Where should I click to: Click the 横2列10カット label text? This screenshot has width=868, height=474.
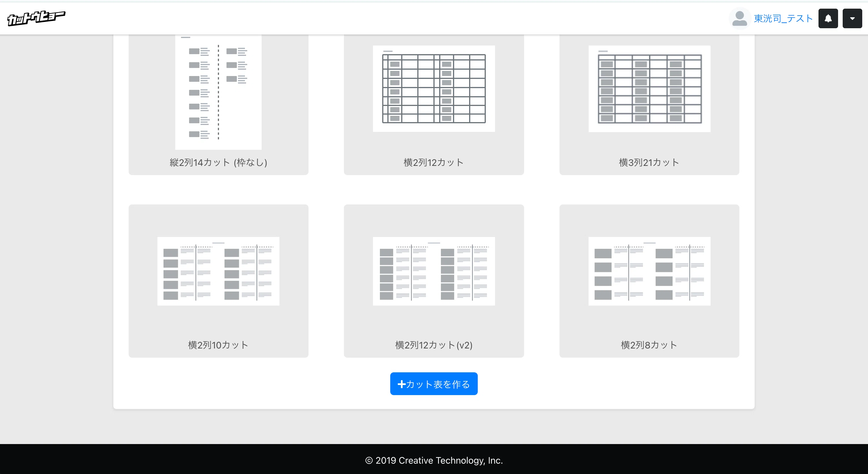(218, 345)
